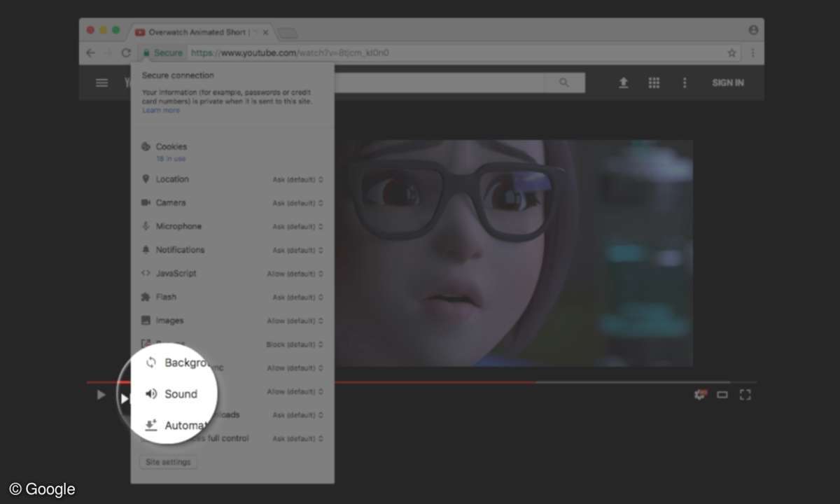Open the Background sync Allow (default) dropdown
This screenshot has width=840, height=504.
point(295,368)
